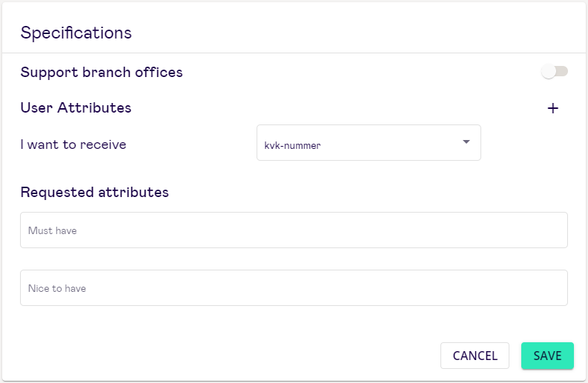588x383 pixels.
Task: Enable the Support branch offices switch
Action: click(x=554, y=71)
